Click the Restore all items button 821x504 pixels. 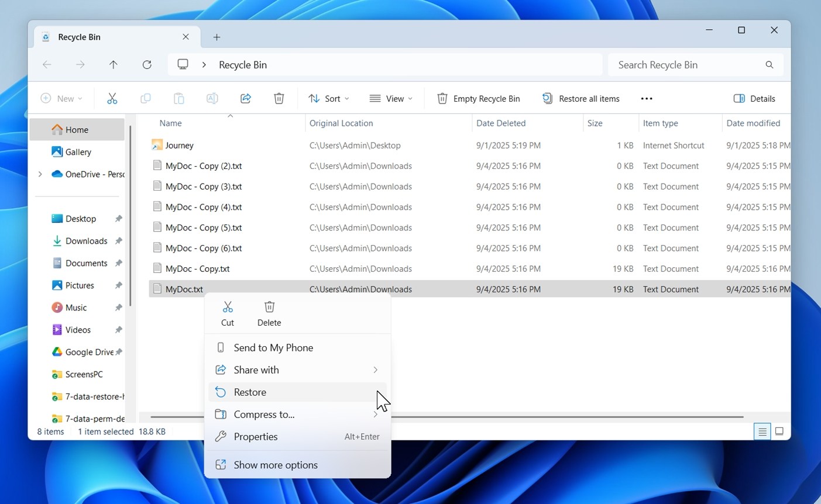tap(580, 98)
